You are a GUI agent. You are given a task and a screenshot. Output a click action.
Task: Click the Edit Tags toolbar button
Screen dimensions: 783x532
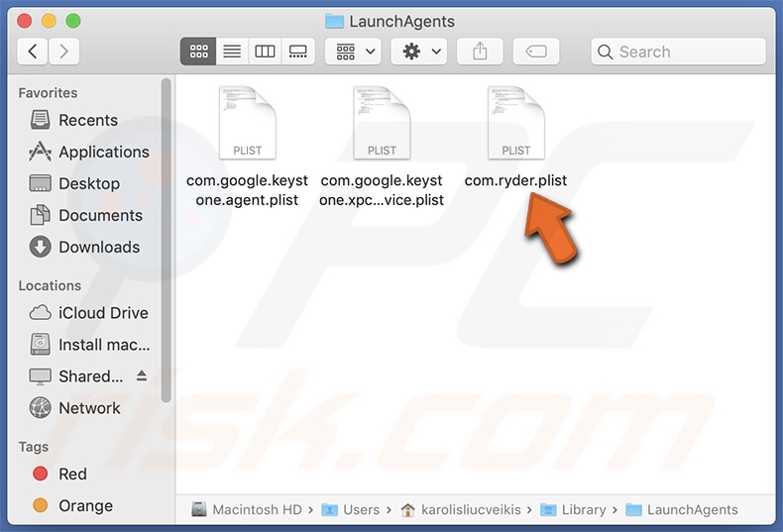[x=536, y=52]
